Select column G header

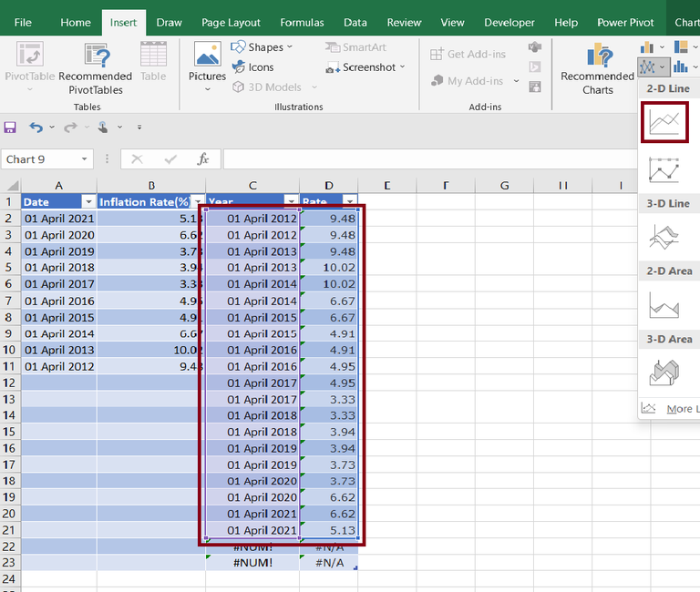tap(504, 185)
